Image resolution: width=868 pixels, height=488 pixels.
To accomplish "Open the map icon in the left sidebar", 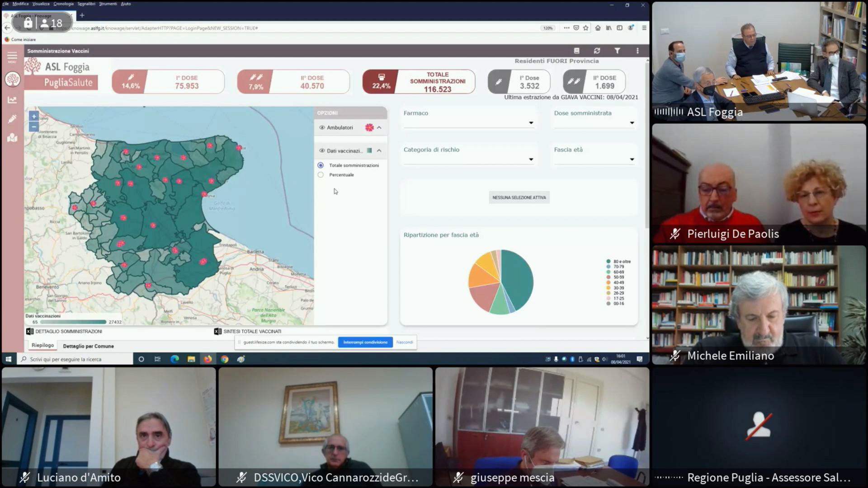I will [12, 138].
